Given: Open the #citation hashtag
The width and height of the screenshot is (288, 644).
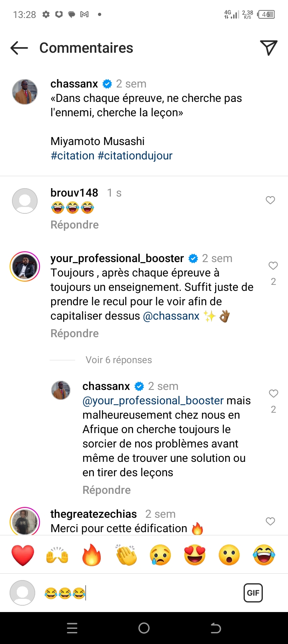Looking at the screenshot, I should pyautogui.click(x=72, y=156).
